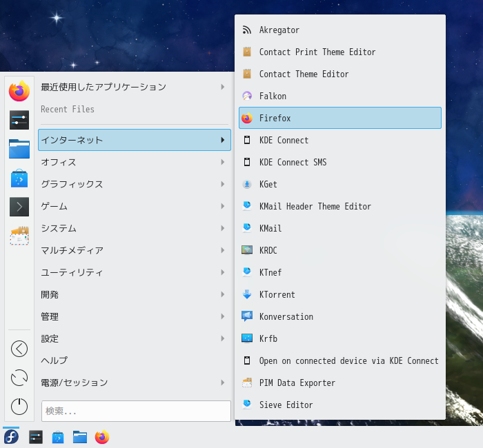
Task: Click the KGet download icon
Action: click(247, 184)
